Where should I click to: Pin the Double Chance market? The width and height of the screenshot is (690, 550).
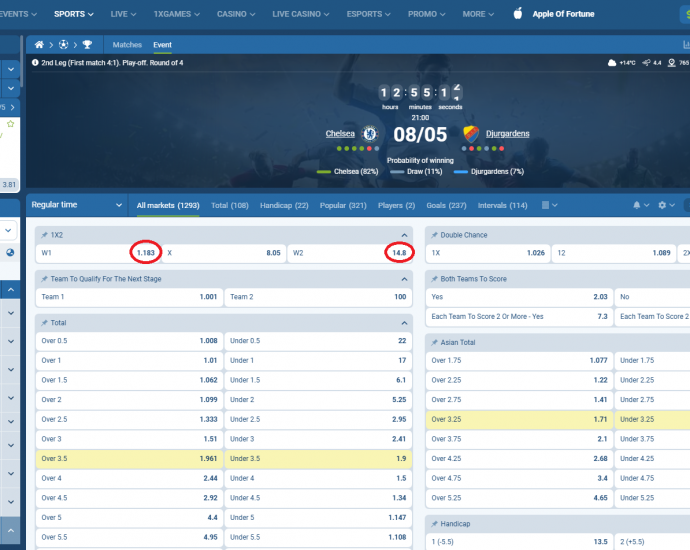[434, 235]
